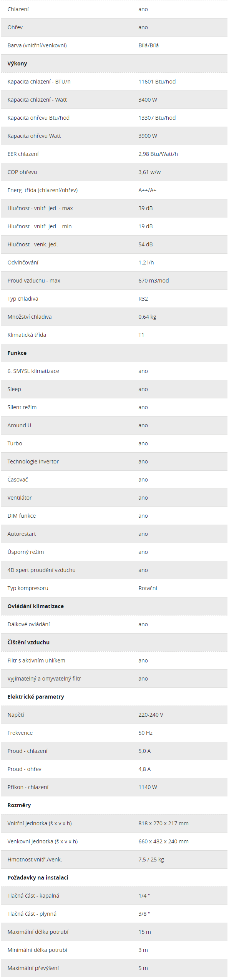Viewport: 229px width, 980px height.
Task: Click the Ovládání klimatizace heading
Action: coord(36,606)
